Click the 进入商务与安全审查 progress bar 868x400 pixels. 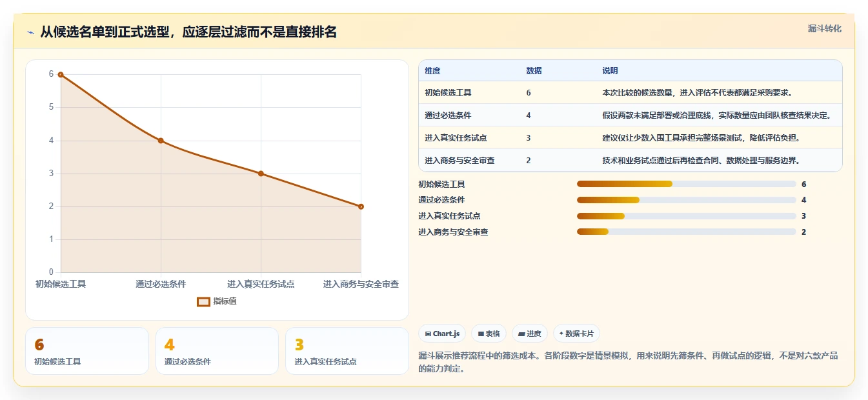[x=686, y=232]
